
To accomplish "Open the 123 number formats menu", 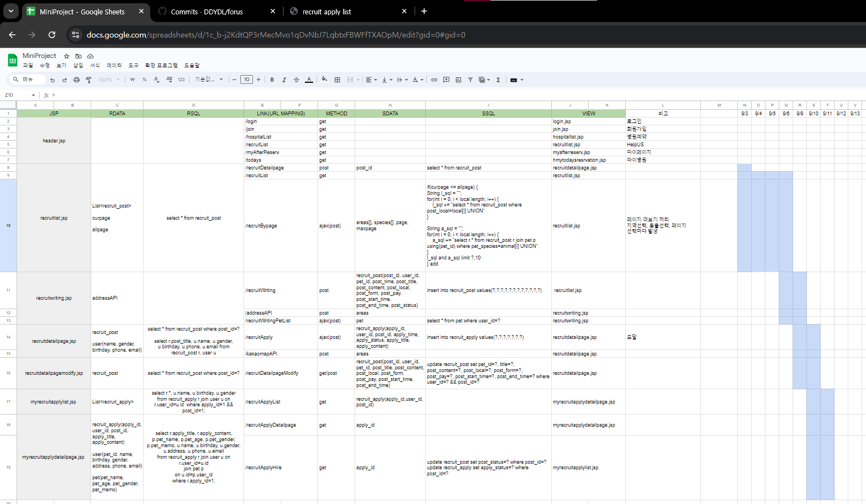I will 181,80.
